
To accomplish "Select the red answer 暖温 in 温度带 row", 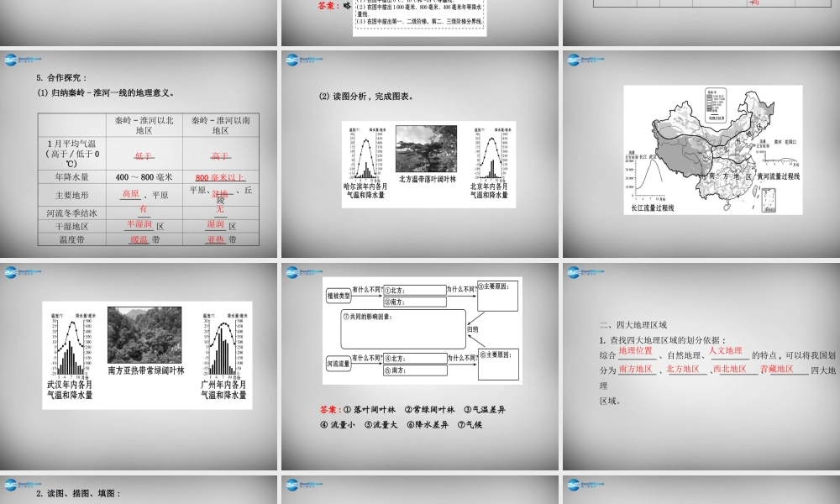I will click(x=139, y=239).
